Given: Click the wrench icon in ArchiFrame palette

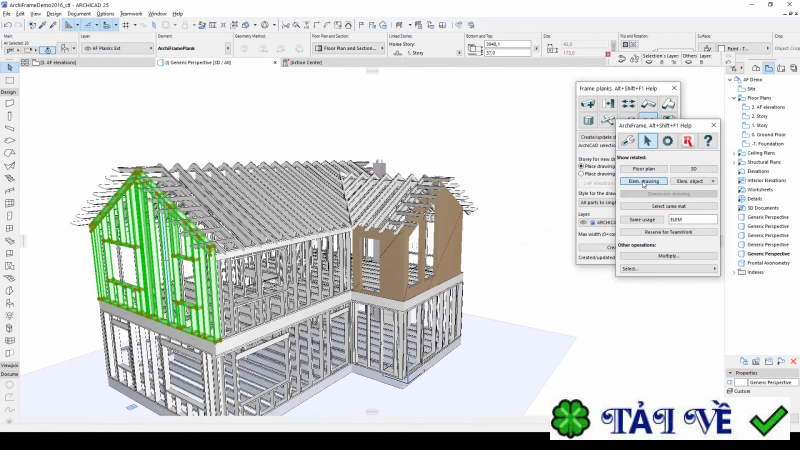Looking at the screenshot, I should 629,141.
